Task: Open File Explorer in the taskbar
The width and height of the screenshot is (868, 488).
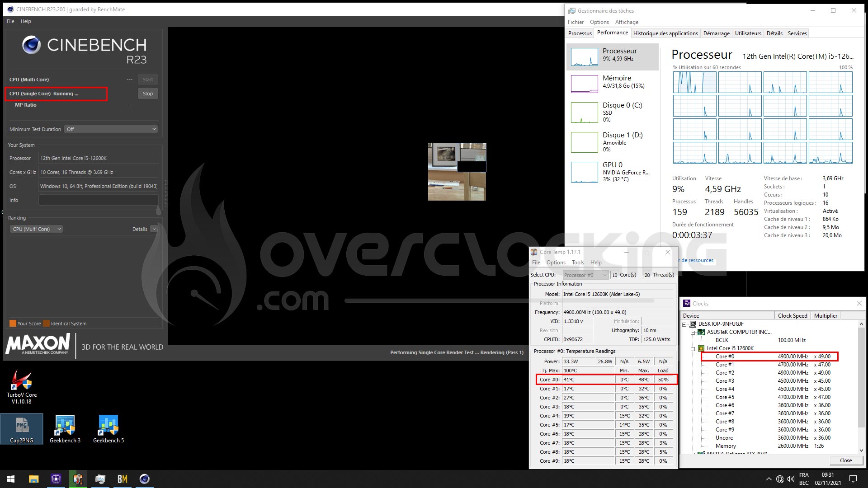Action: click(x=33, y=479)
